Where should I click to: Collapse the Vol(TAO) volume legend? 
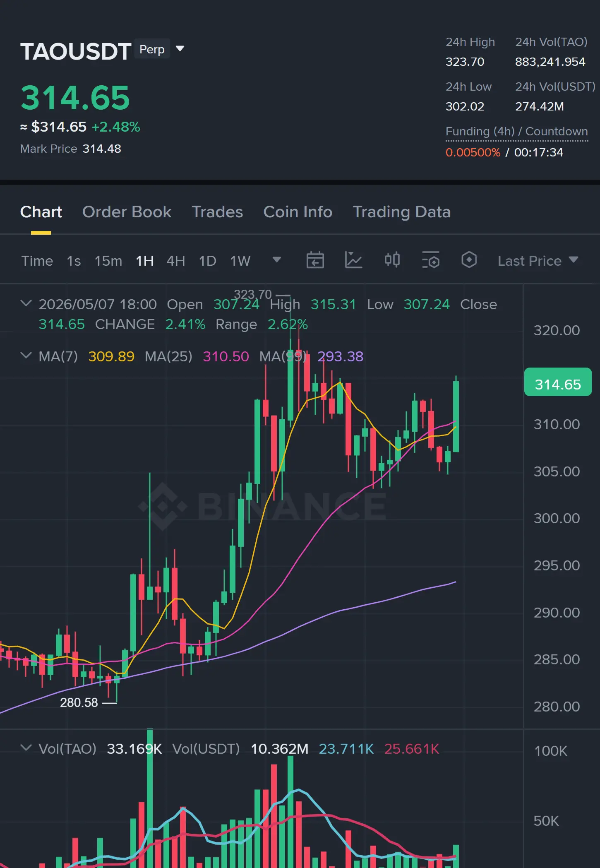click(26, 748)
